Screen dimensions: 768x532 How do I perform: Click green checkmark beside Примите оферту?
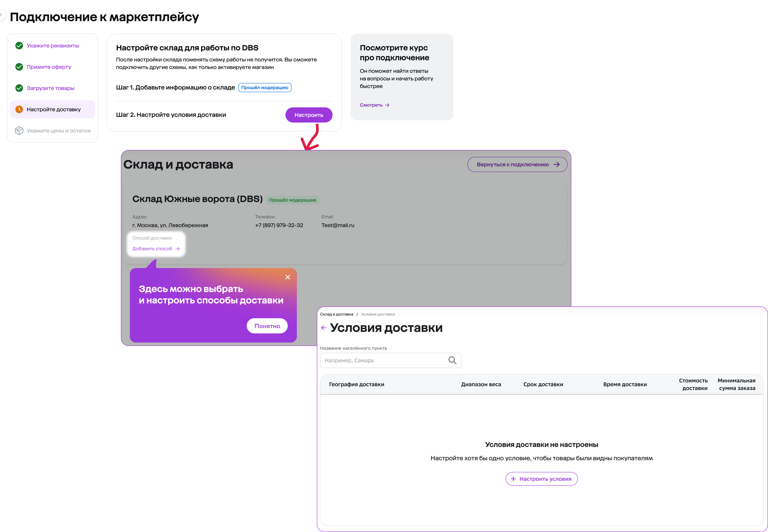pyautogui.click(x=19, y=67)
